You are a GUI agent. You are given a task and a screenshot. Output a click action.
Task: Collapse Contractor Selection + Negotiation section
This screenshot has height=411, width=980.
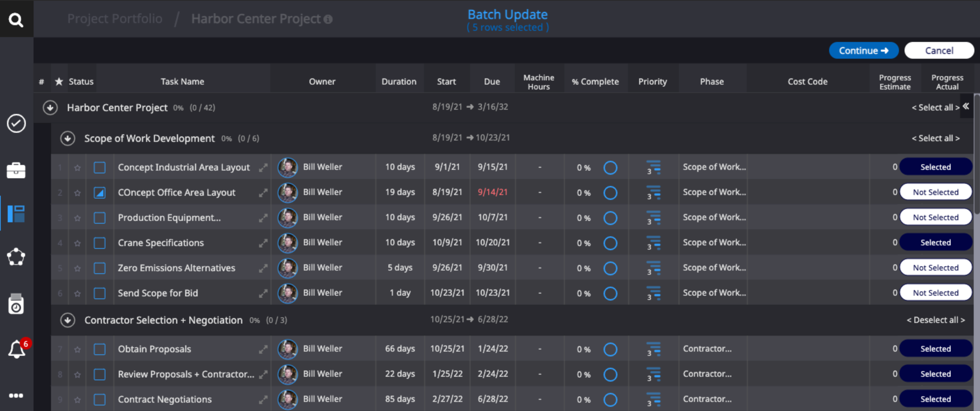[68, 320]
